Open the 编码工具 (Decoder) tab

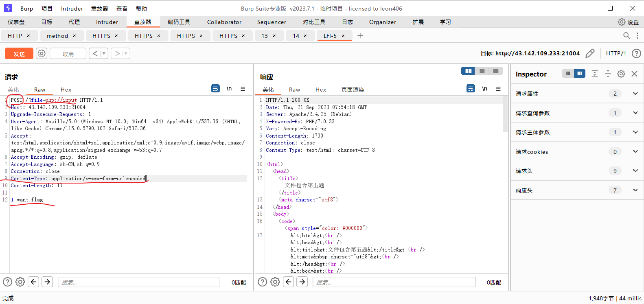coord(179,22)
